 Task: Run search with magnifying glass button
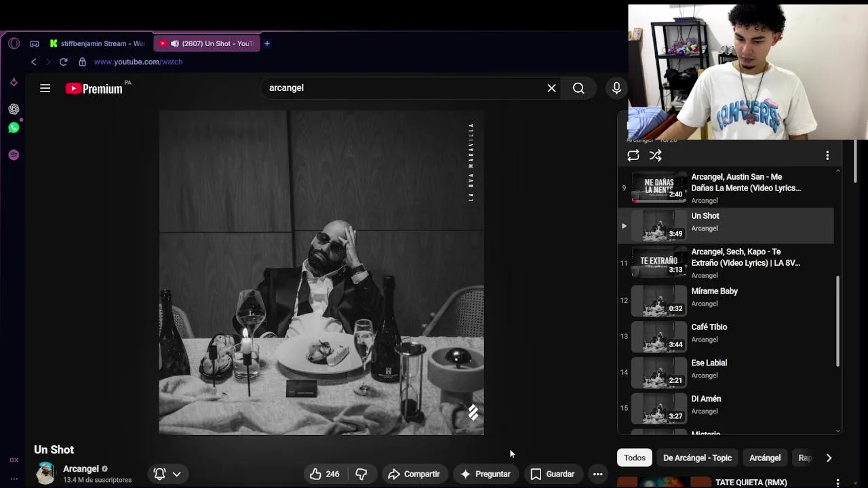(578, 88)
